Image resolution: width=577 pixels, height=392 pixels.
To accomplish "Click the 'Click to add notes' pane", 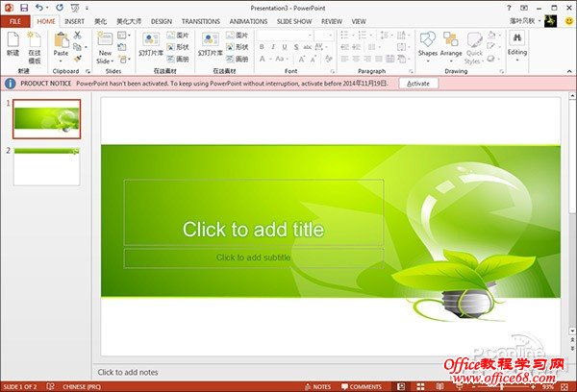I will 128,372.
